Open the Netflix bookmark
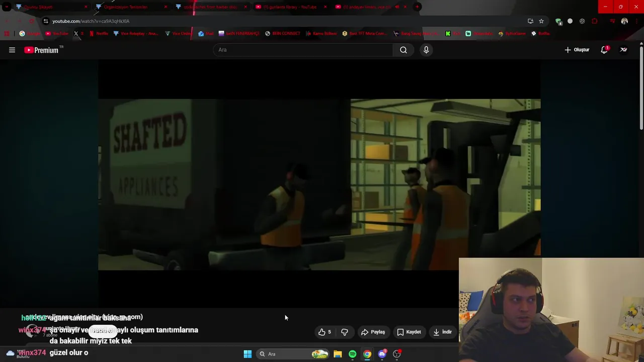Image resolution: width=644 pixels, height=362 pixels. click(99, 34)
